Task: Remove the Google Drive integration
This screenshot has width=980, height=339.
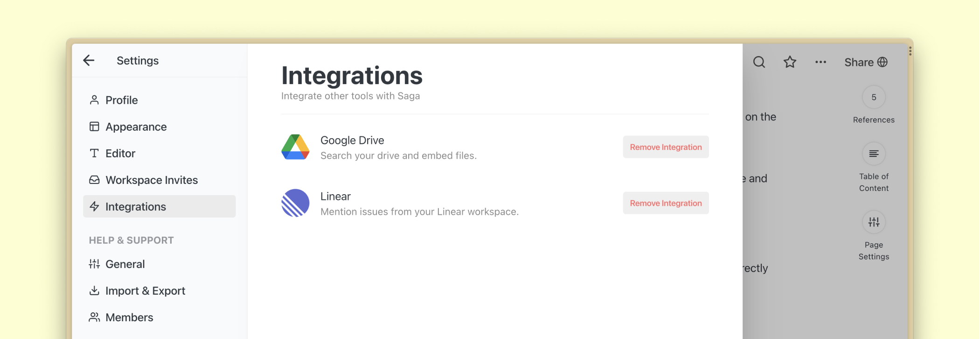Action: tap(666, 147)
